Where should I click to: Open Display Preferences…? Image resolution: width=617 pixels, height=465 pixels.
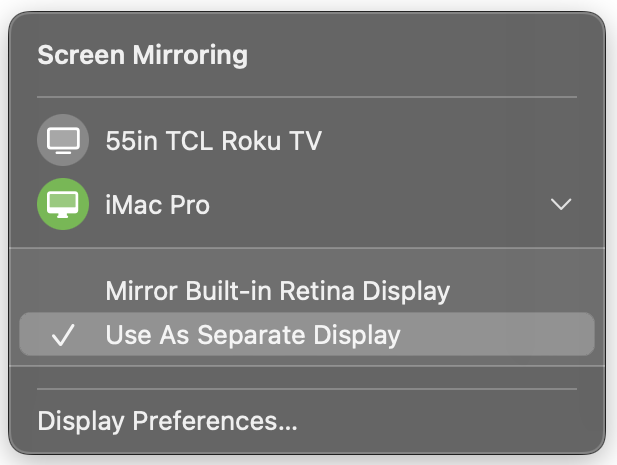coord(167,421)
